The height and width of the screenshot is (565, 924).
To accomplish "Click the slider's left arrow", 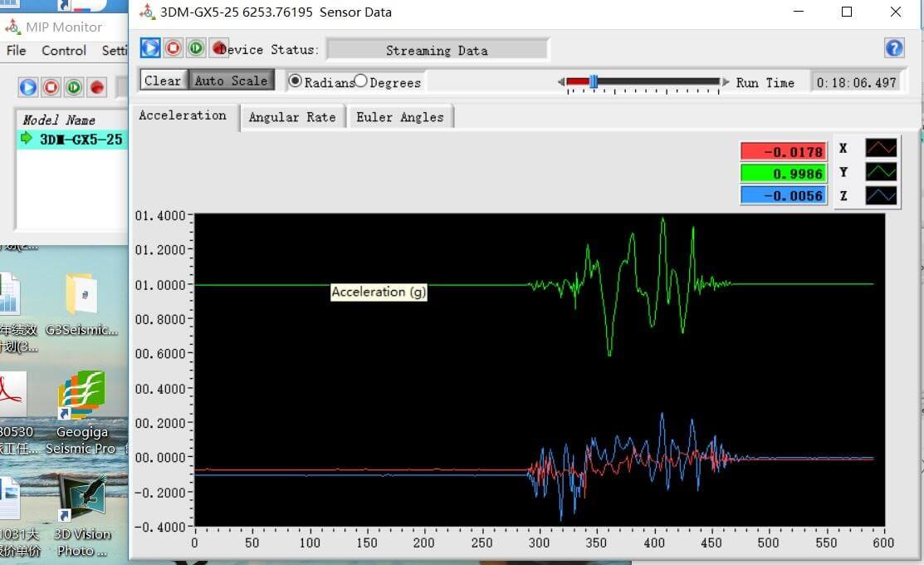I will click(x=561, y=81).
